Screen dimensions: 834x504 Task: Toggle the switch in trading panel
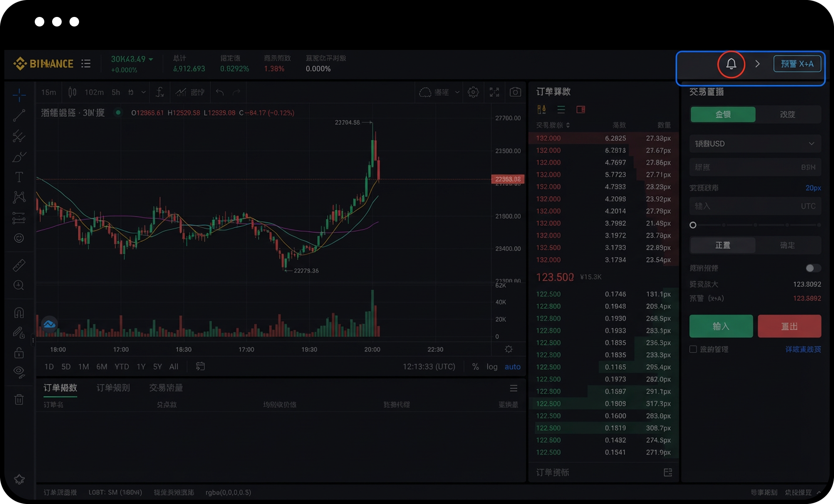pyautogui.click(x=812, y=268)
